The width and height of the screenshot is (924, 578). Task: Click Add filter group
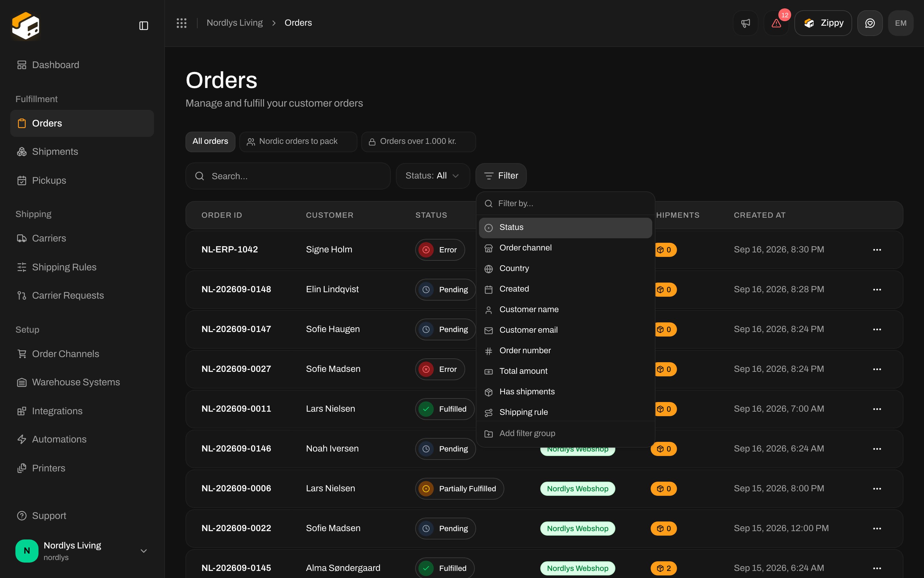click(x=565, y=433)
